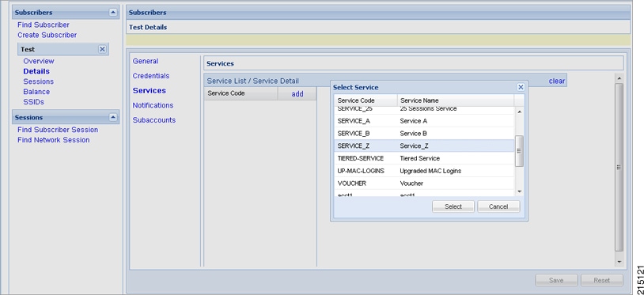The height and width of the screenshot is (295, 644).
Task: Close the Select Service dialog
Action: click(x=521, y=87)
